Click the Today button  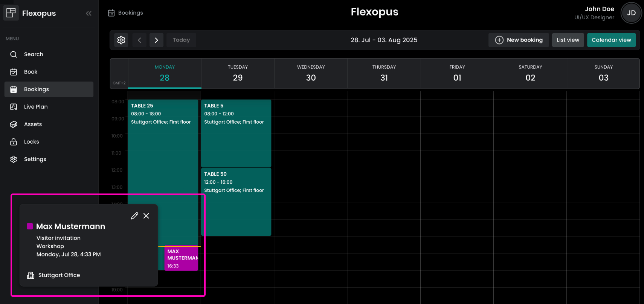[x=181, y=40]
